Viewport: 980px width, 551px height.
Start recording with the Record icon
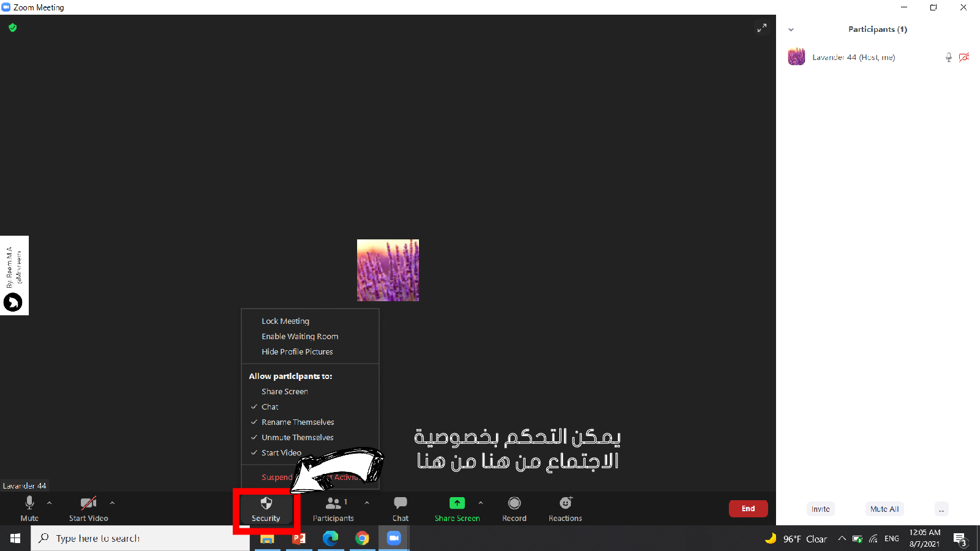point(514,503)
